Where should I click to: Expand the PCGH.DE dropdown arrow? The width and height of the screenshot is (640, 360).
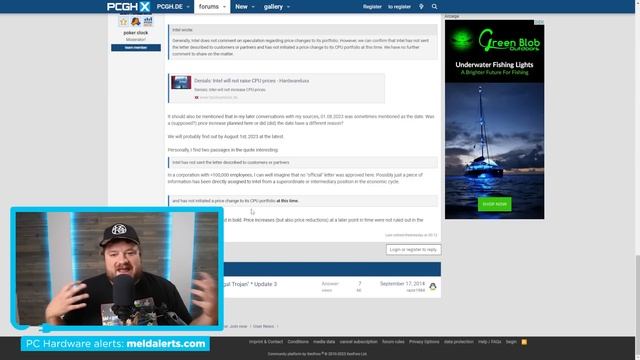click(188, 7)
